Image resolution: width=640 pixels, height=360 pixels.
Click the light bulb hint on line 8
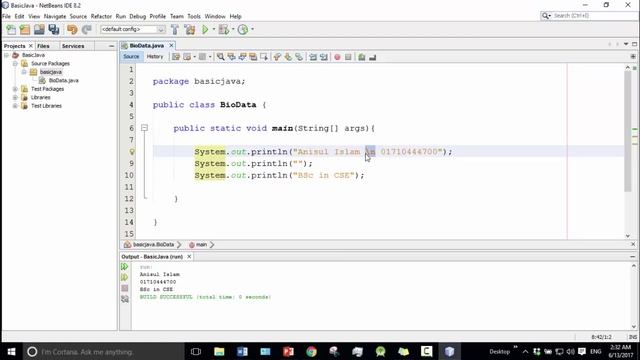click(x=132, y=152)
